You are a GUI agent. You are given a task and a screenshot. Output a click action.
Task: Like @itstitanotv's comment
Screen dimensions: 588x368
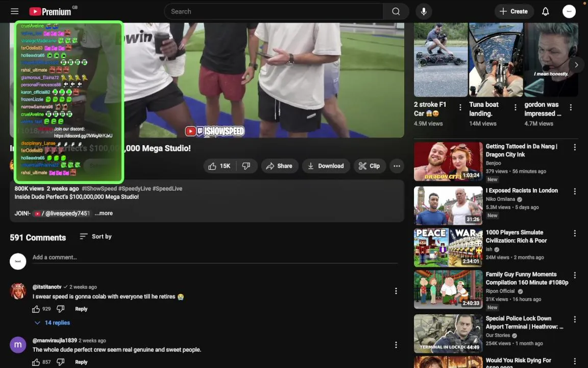pyautogui.click(x=36, y=309)
